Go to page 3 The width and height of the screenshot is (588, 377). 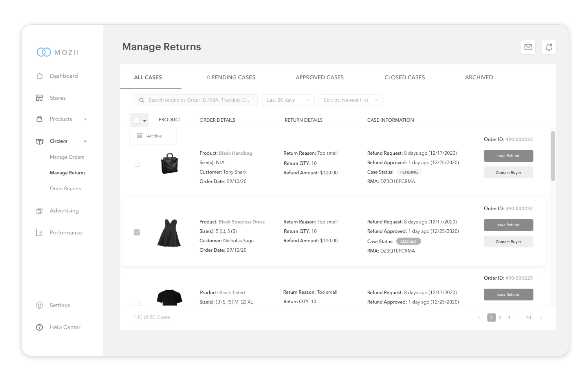pos(509,318)
